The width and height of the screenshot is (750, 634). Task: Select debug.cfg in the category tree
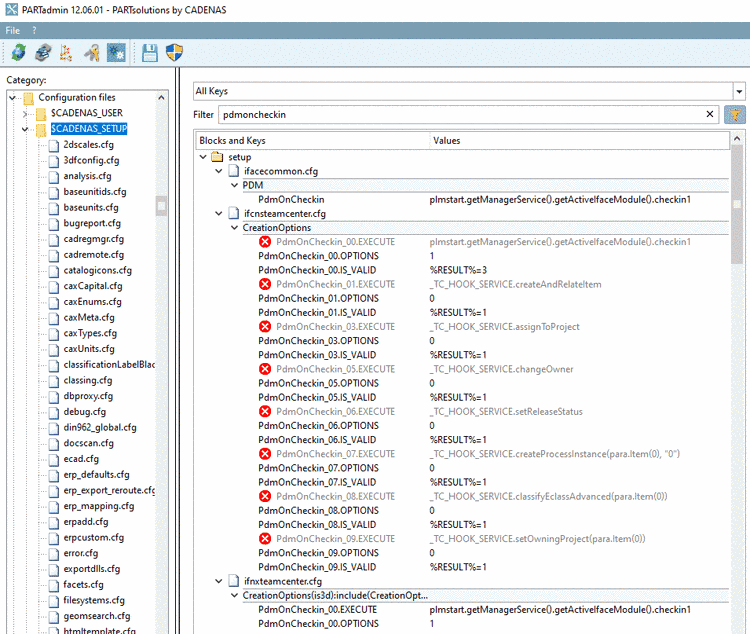(85, 412)
